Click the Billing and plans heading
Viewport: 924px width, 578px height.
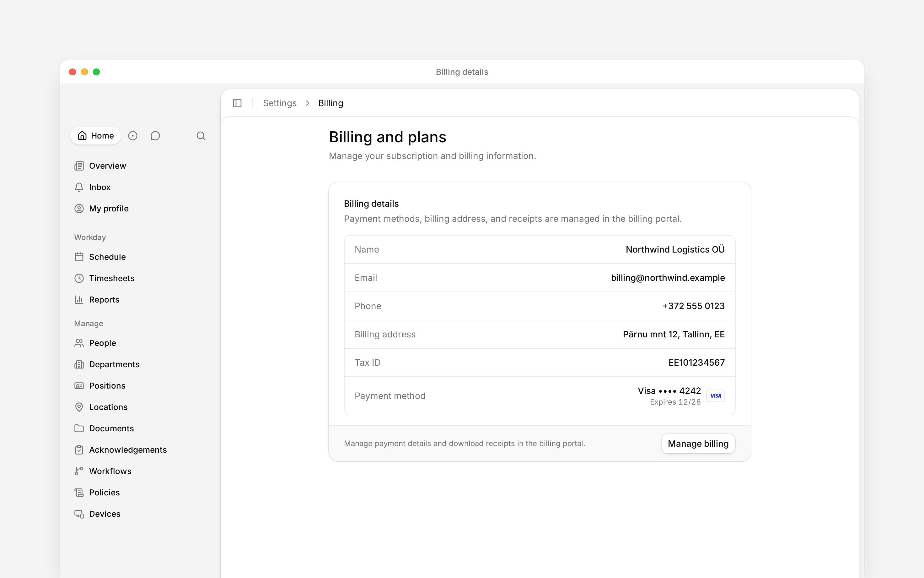pos(388,137)
